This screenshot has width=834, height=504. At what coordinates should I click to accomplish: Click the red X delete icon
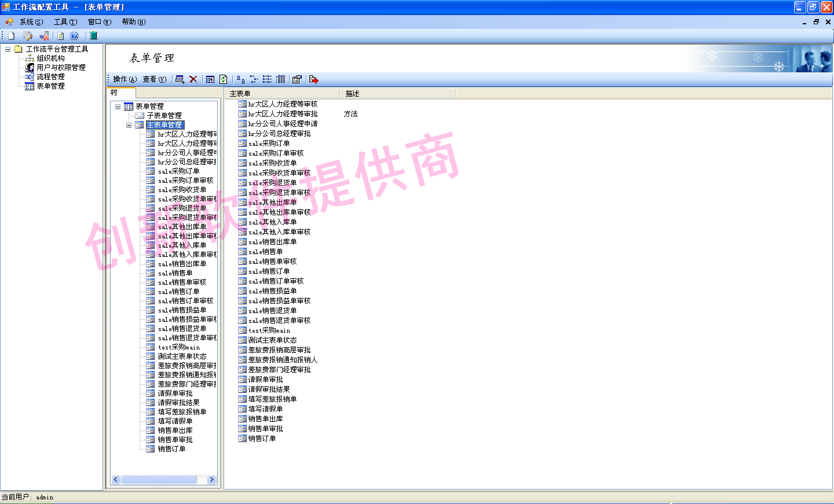coord(193,79)
